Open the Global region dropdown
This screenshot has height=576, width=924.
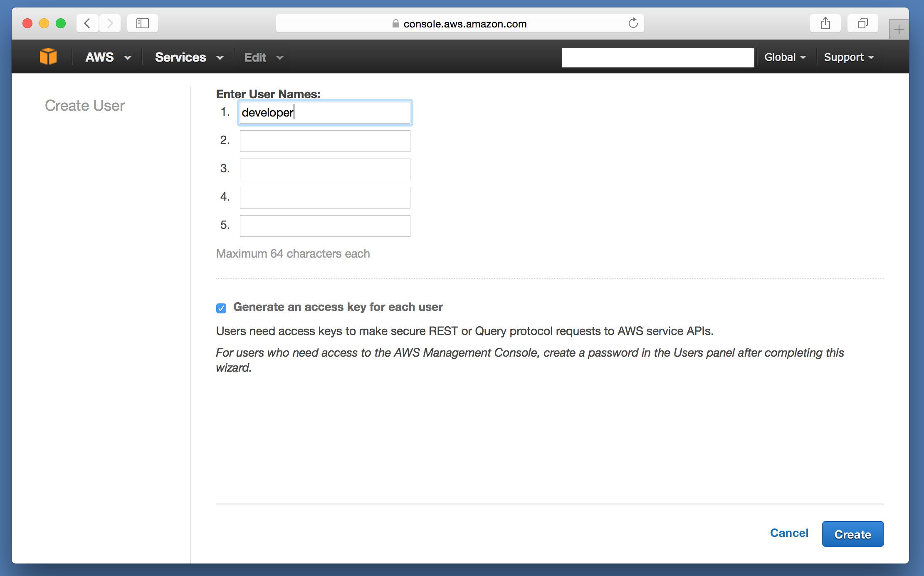pyautogui.click(x=785, y=57)
